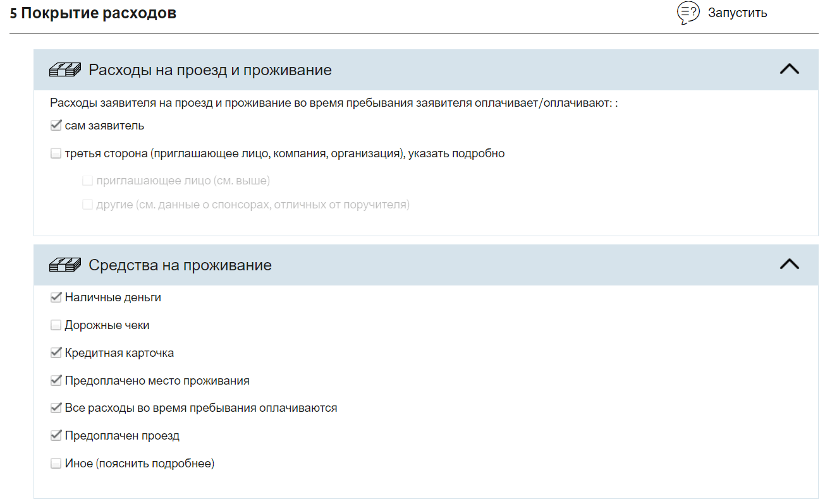Click the help speech bubble icon

(x=688, y=13)
